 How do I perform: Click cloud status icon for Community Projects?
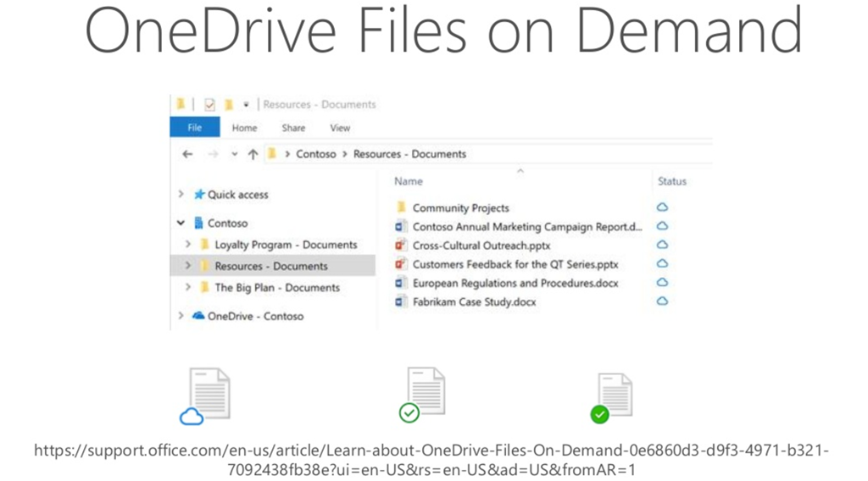[x=662, y=207]
